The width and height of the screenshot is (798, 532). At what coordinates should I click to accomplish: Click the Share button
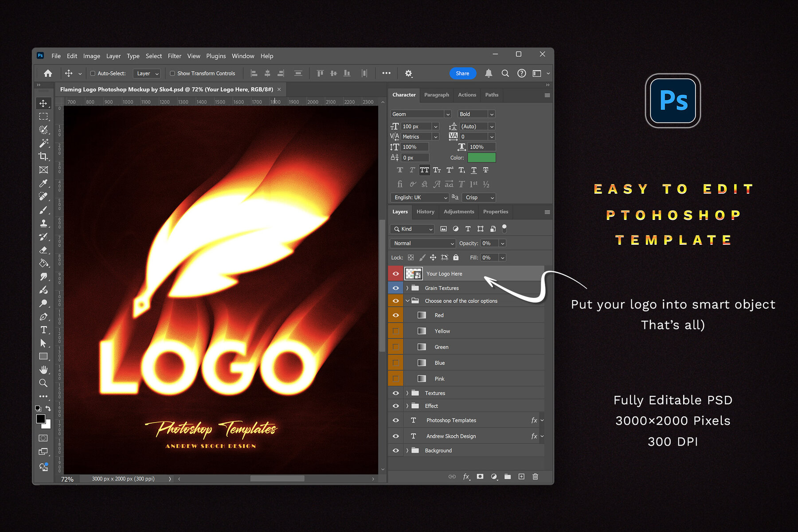pos(462,73)
